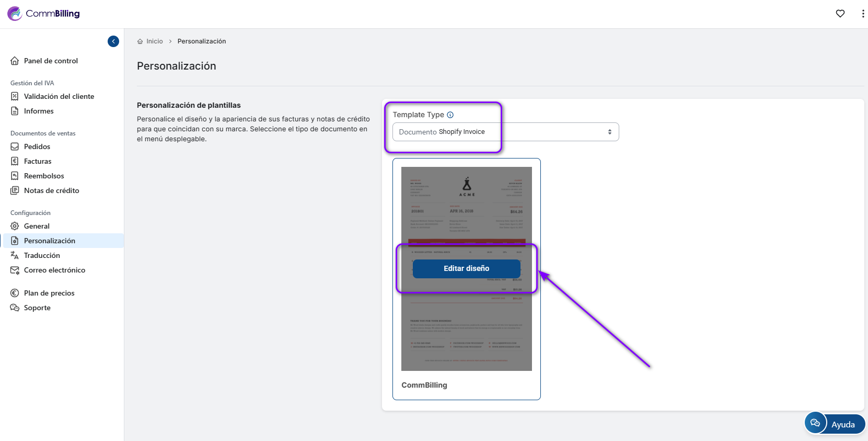868x441 pixels.
Task: Open Notas de crédito section
Action: tap(51, 190)
